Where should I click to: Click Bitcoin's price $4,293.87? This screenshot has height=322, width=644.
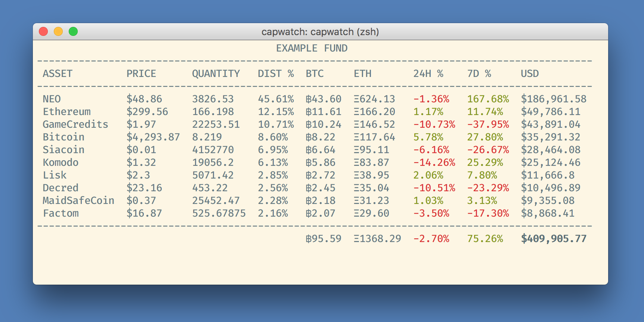[153, 137]
